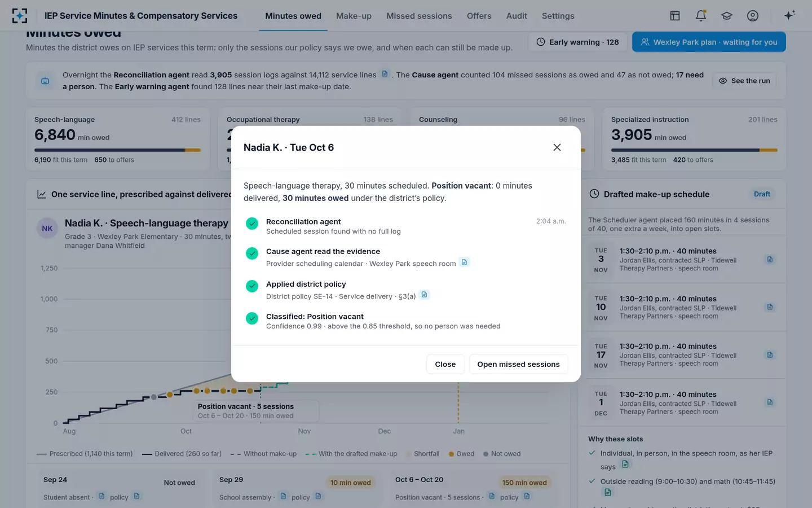Open the user account icon
This screenshot has height=508, width=812.
point(753,16)
